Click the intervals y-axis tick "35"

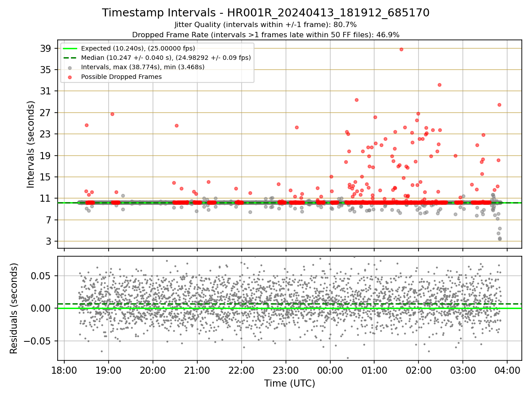coord(47,70)
